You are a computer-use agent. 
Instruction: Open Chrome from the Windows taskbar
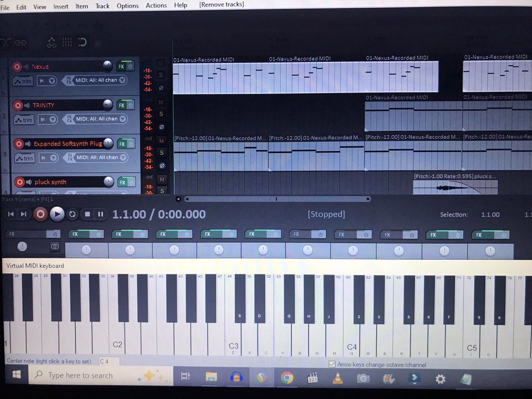pos(287,378)
